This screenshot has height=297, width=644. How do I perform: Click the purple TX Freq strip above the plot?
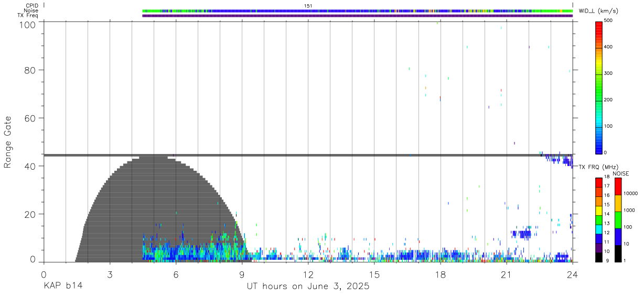coord(358,15)
